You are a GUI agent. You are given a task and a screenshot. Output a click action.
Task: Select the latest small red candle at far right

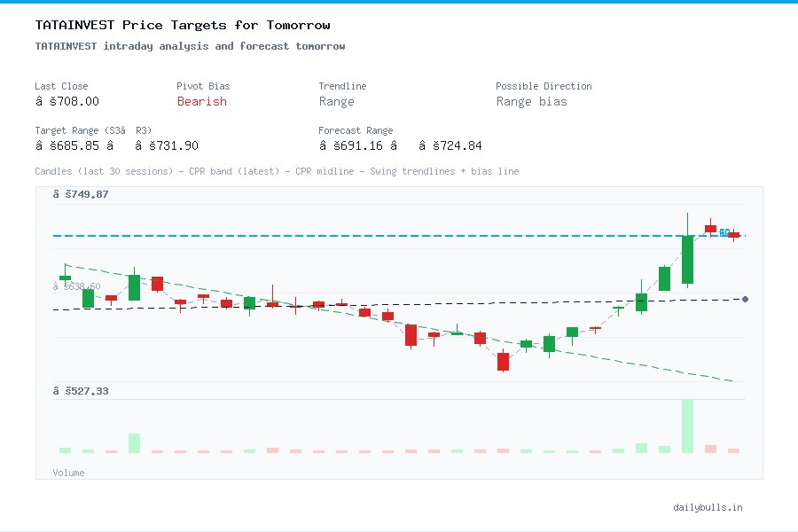(734, 235)
